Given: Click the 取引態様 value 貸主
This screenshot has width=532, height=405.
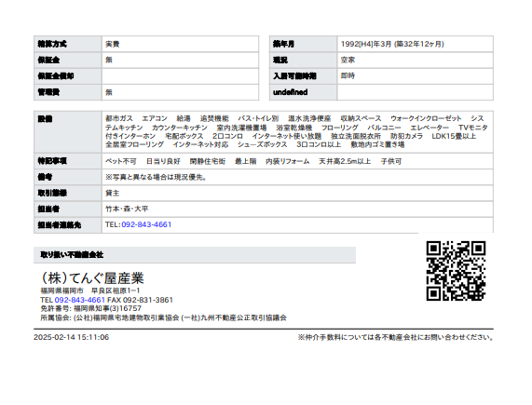Looking at the screenshot, I should 113,193.
